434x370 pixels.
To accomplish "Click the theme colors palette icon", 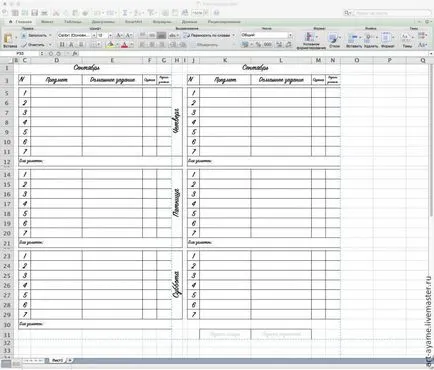I will tap(422, 35).
